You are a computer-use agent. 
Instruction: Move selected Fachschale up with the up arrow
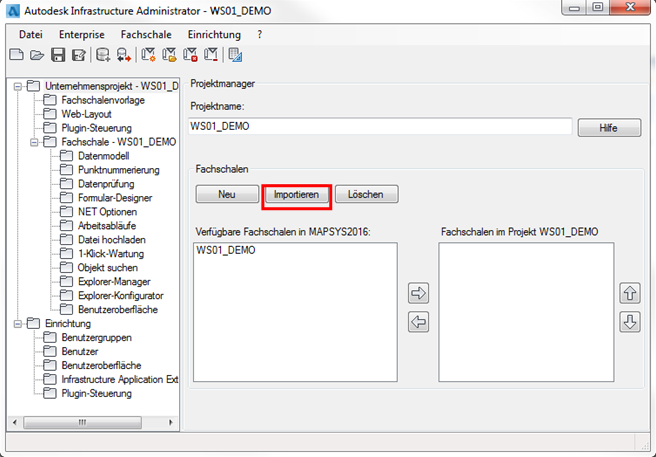tap(630, 293)
